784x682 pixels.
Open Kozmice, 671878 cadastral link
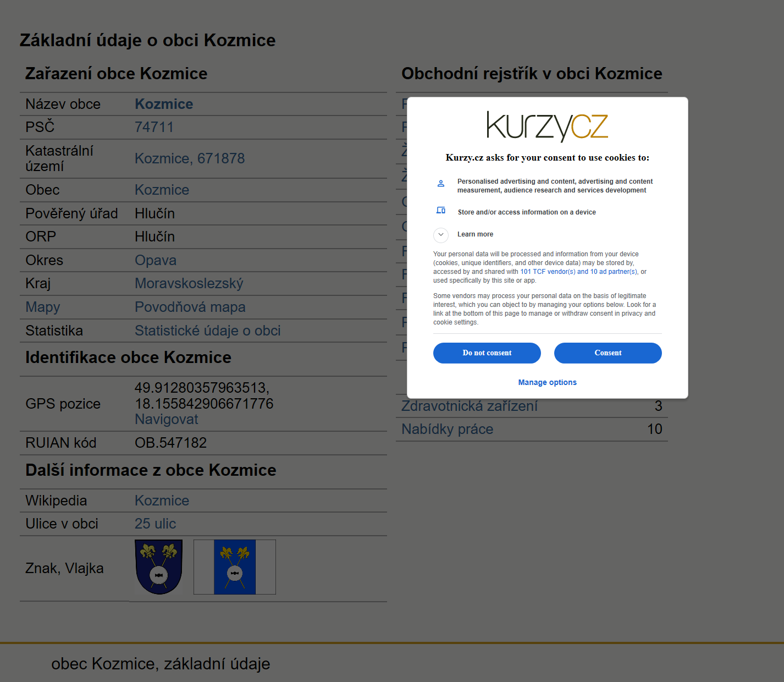[x=190, y=158]
